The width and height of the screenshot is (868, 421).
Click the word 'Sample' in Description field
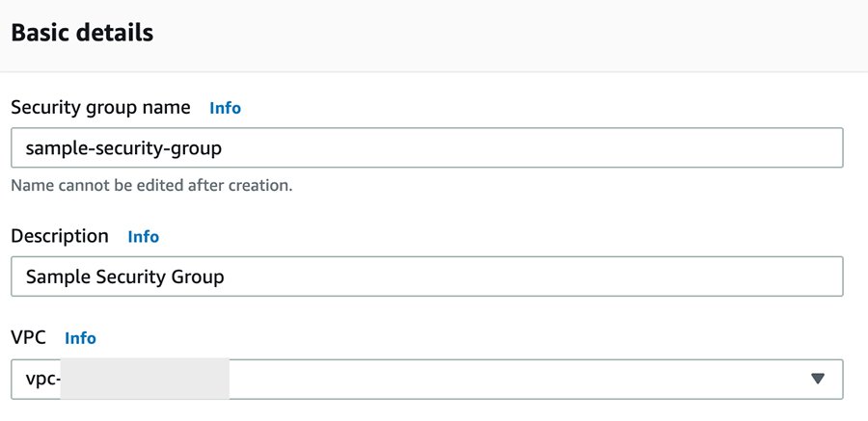click(x=56, y=276)
